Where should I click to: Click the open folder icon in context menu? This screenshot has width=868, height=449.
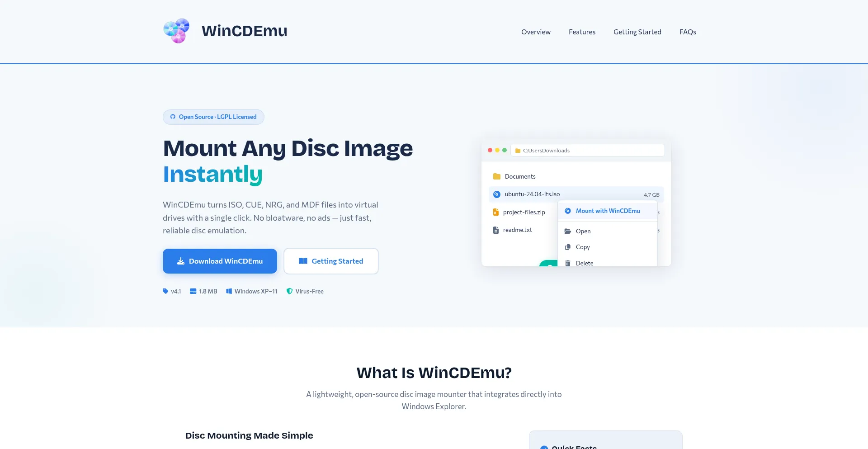point(568,231)
